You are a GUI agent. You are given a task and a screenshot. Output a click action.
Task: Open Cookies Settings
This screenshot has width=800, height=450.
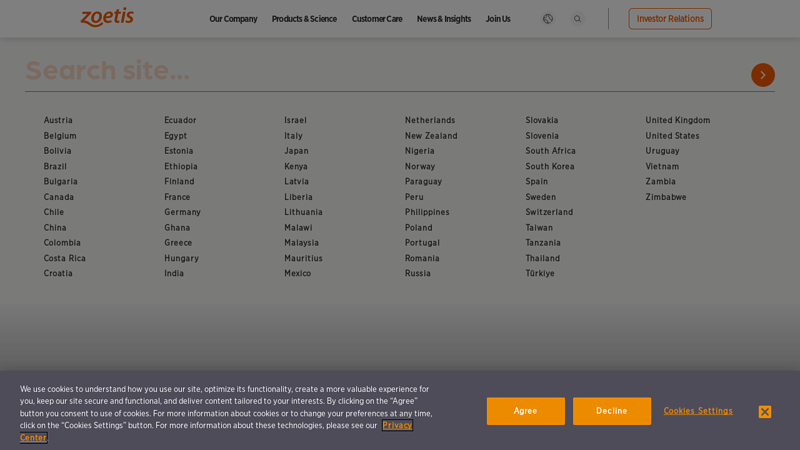[x=697, y=411]
